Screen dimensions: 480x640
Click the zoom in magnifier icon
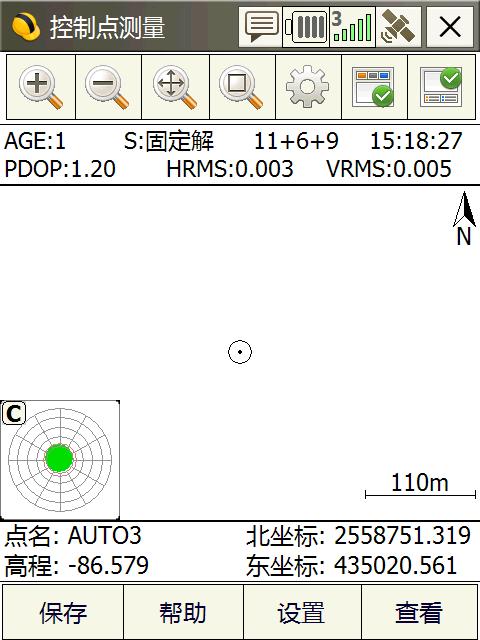click(41, 87)
